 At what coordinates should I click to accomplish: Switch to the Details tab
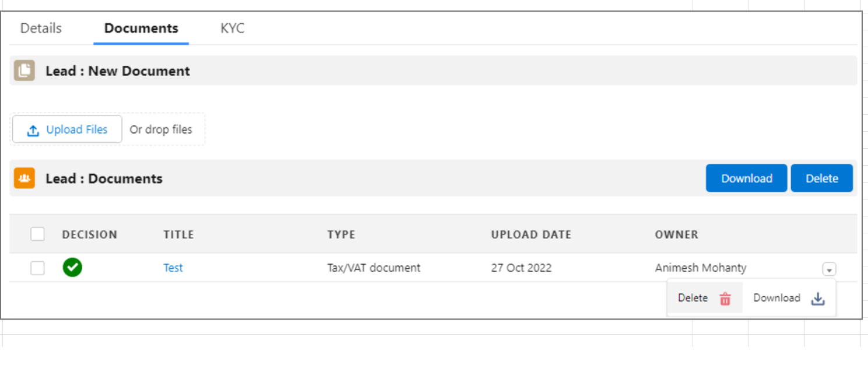[x=41, y=28]
